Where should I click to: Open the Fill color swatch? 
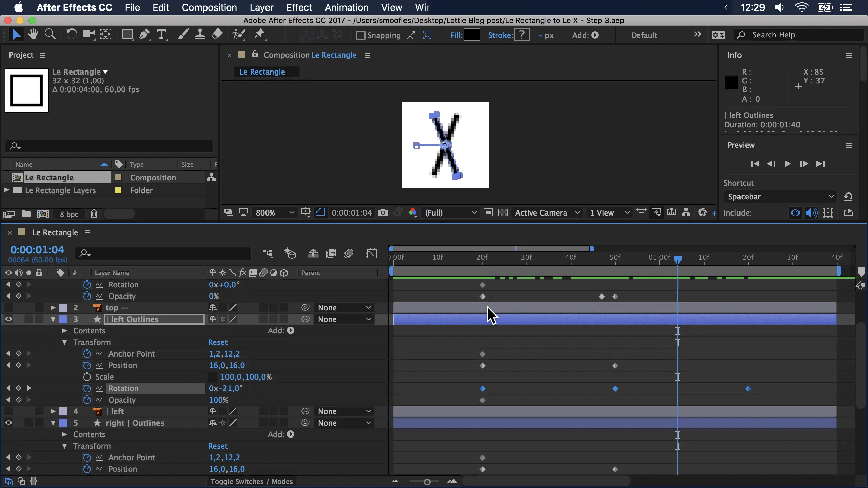pyautogui.click(x=472, y=35)
